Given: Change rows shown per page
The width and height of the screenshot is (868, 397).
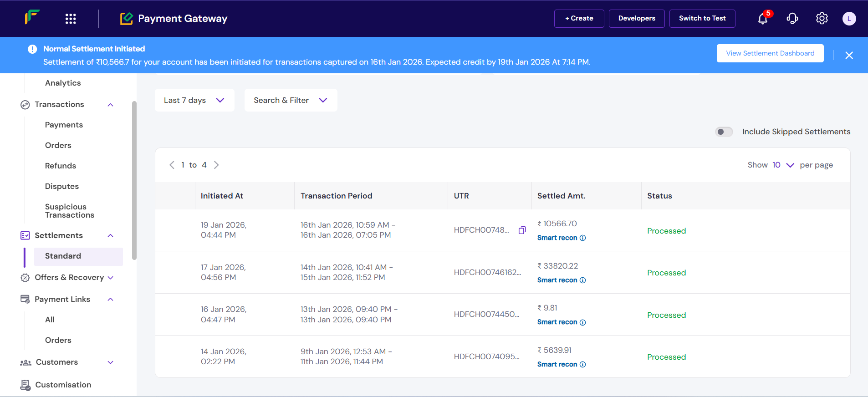Looking at the screenshot, I should (783, 165).
